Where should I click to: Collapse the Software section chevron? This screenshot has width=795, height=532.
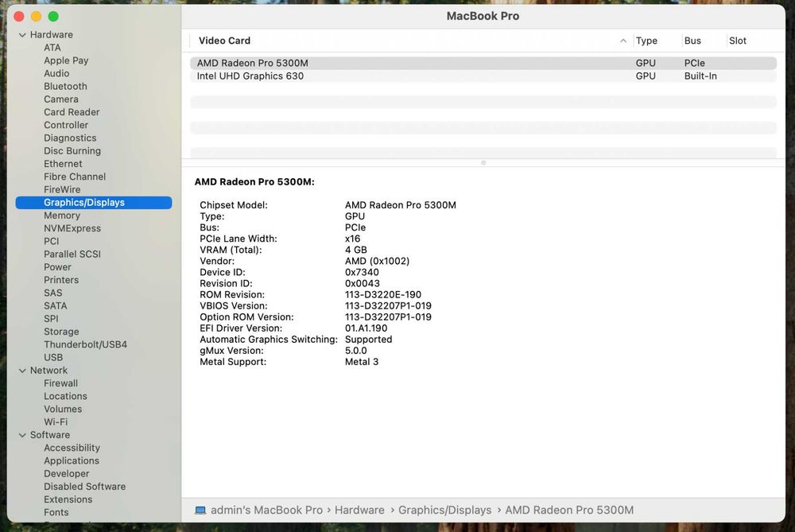[x=22, y=435]
